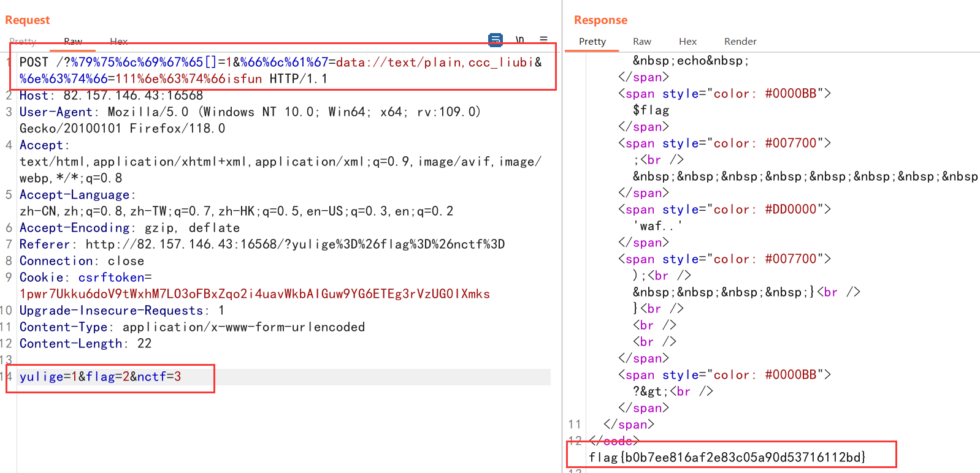Image resolution: width=980 pixels, height=473 pixels.
Task: Switch Request view to Pretty tab
Action: [23, 42]
